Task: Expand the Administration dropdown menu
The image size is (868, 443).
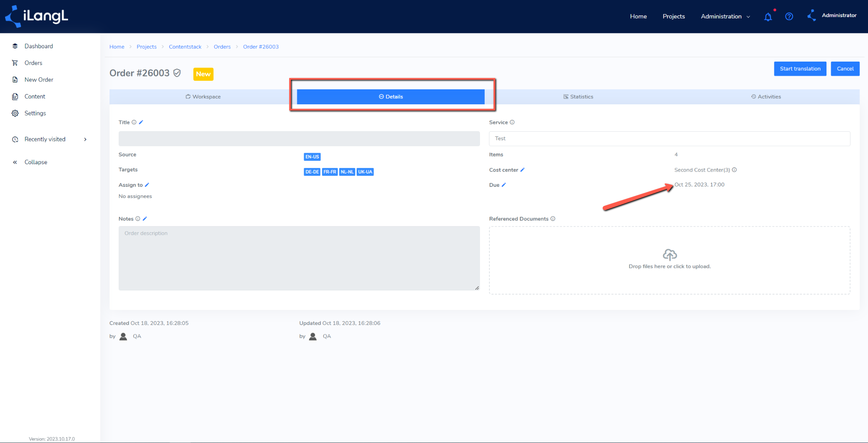Action: coord(725,17)
